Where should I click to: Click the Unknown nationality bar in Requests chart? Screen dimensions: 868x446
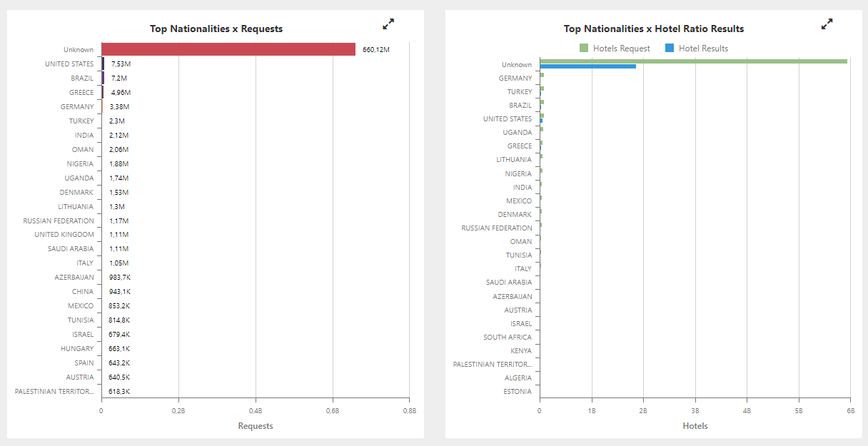[x=228, y=49]
